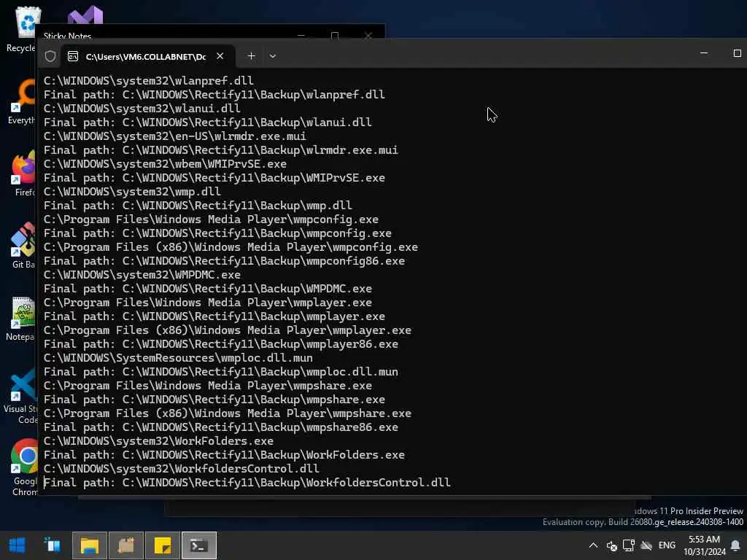This screenshot has height=560, width=747.
Task: Open ENG language input selector
Action: pos(667,545)
